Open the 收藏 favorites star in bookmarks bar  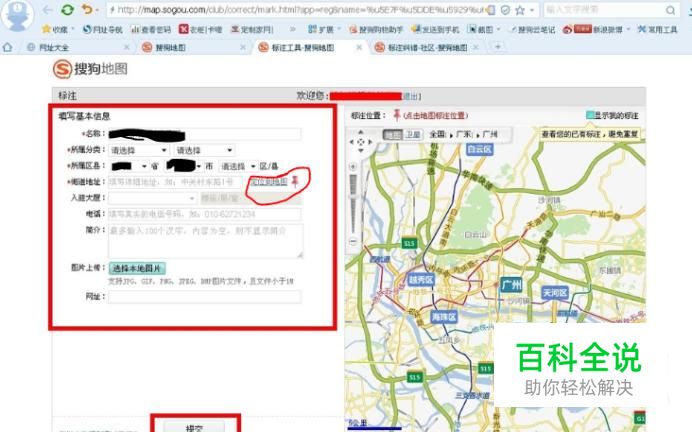55,30
